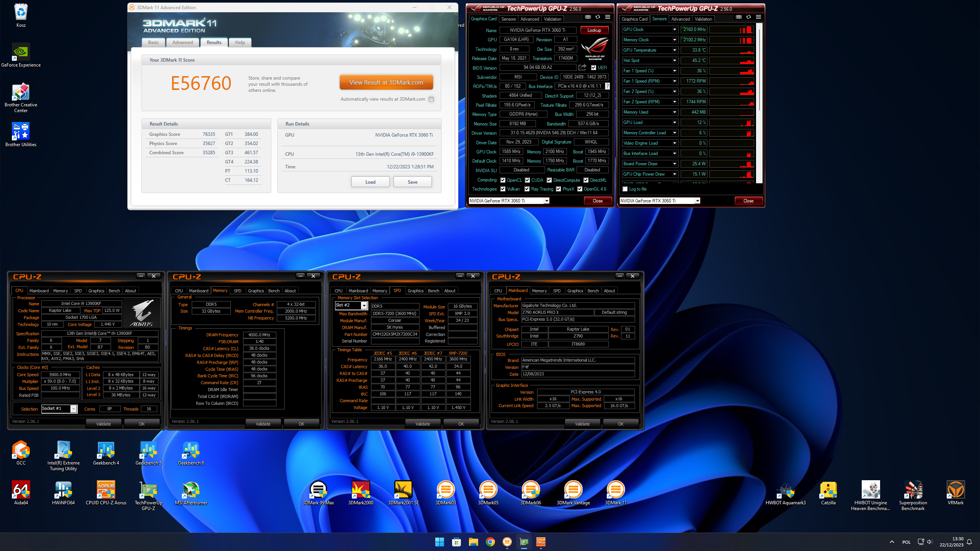Image resolution: width=980 pixels, height=551 pixels.
Task: Open Geekbench 6 desktop icon
Action: 191,453
